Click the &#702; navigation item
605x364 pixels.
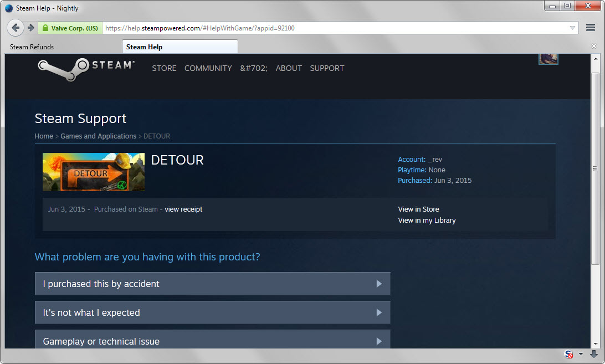click(x=254, y=68)
